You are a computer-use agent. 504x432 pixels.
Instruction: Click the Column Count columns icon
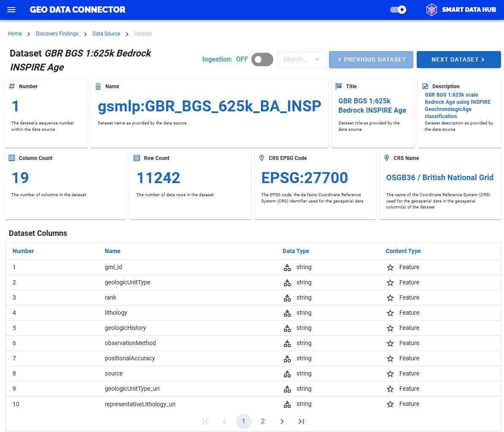pos(12,158)
